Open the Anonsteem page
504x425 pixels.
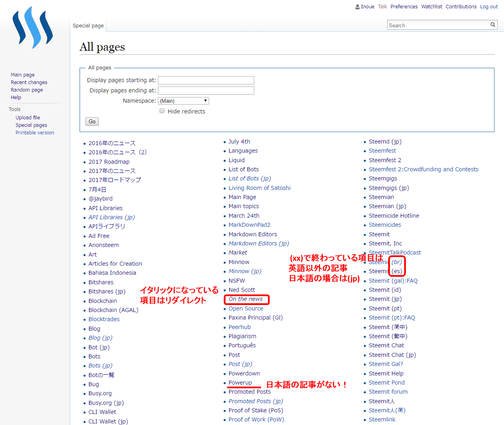pyautogui.click(x=104, y=245)
